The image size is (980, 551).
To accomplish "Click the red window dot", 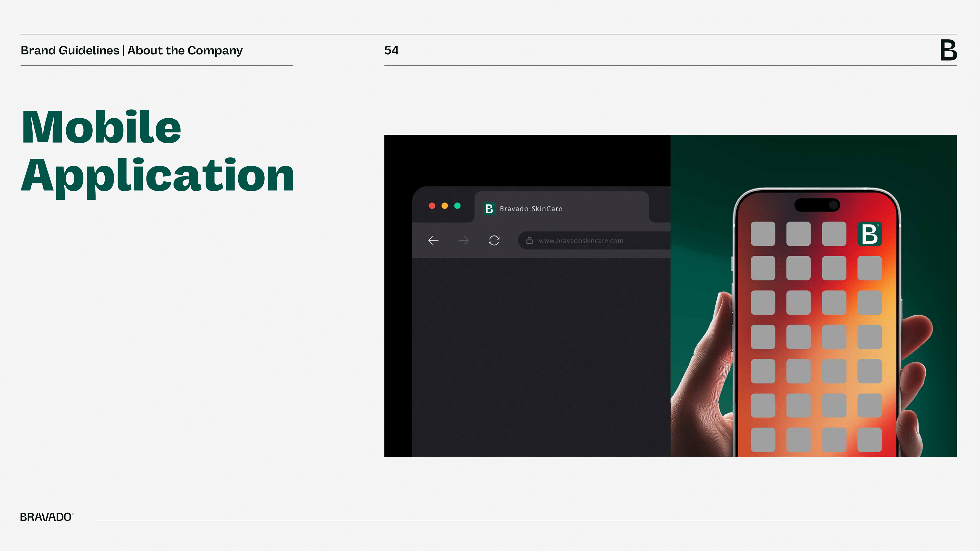I will pos(432,206).
